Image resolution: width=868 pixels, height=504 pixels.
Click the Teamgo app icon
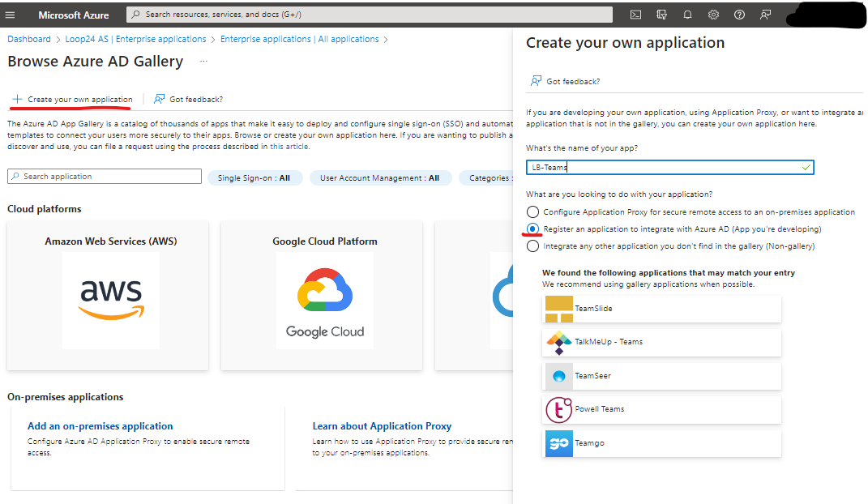[x=559, y=444]
